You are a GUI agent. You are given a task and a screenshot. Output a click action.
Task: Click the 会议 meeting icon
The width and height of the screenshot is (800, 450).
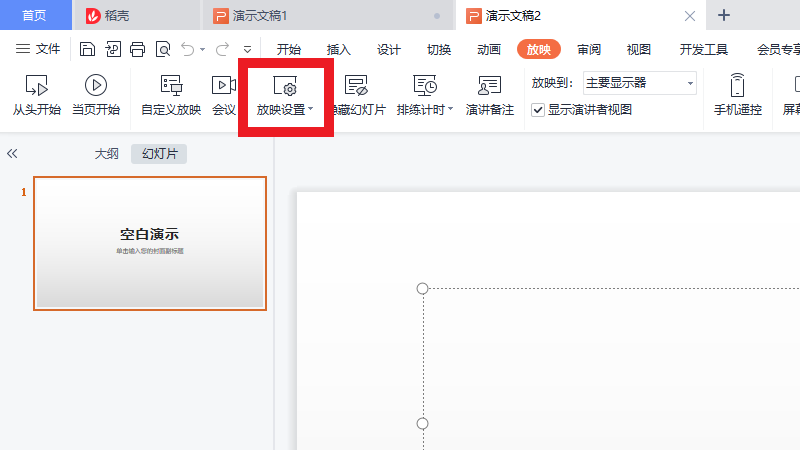coord(224,86)
